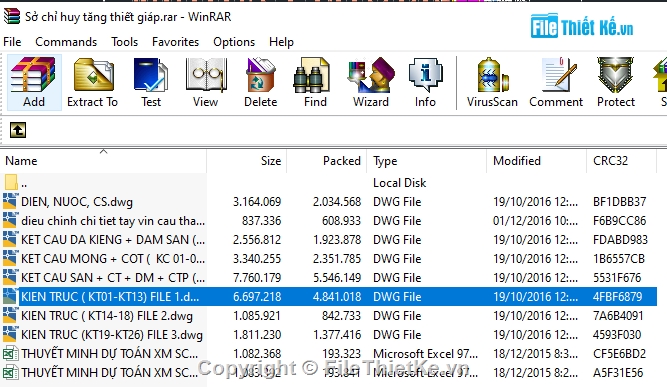Sort by the Type column header

pos(427,161)
